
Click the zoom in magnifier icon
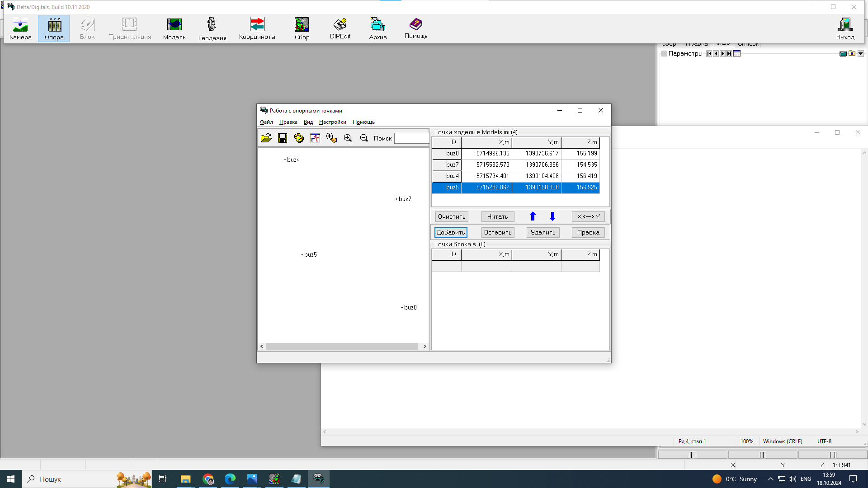(348, 138)
